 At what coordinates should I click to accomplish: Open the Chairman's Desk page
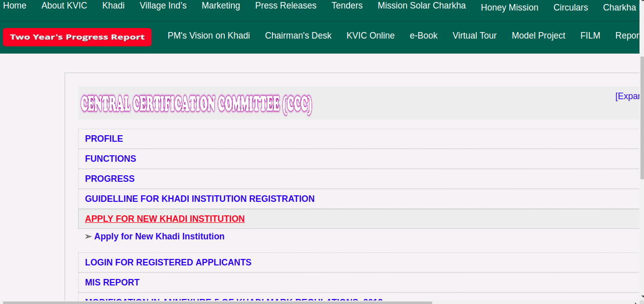(298, 36)
